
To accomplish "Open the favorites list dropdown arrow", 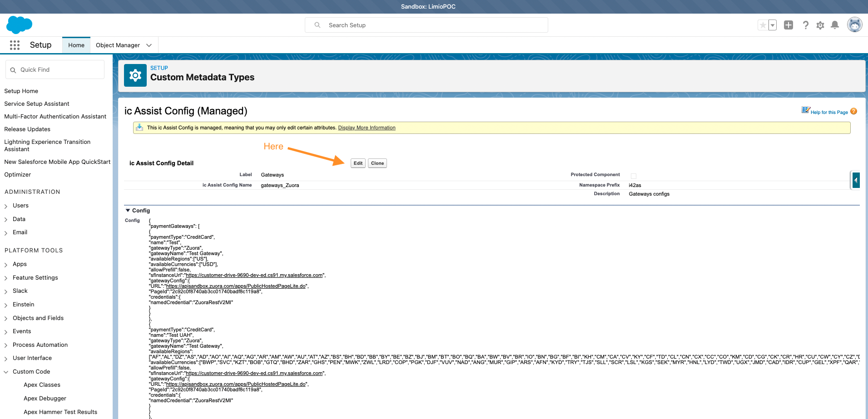I will 773,25.
